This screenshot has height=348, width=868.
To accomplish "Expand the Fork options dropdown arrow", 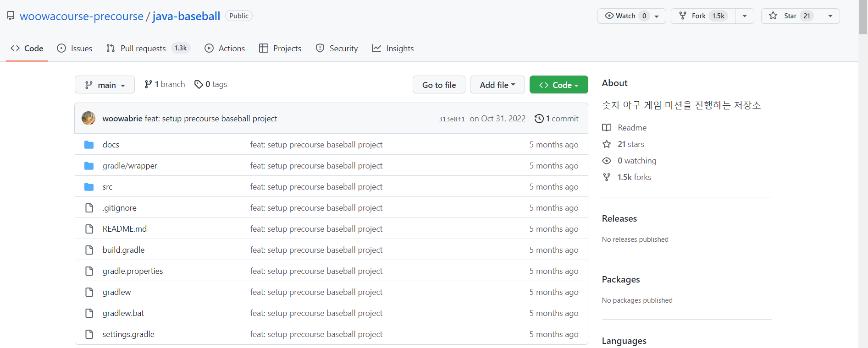I will click(x=745, y=16).
